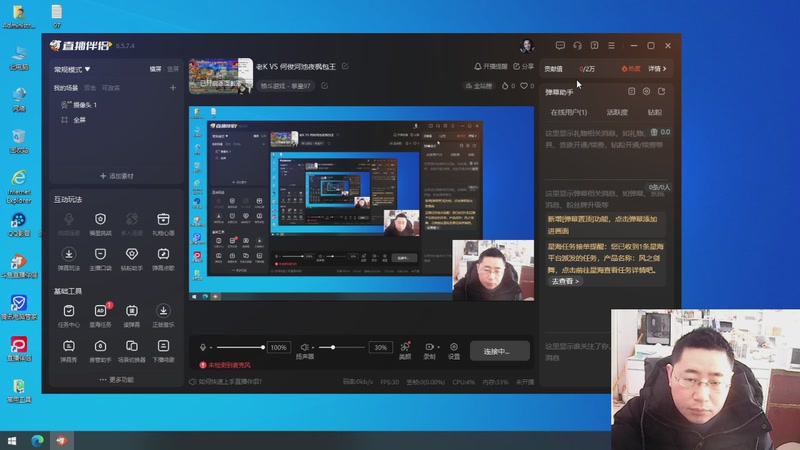Screen dimensions: 800x450
Task: Switch to 在线用户(1) tab
Action: [568, 112]
